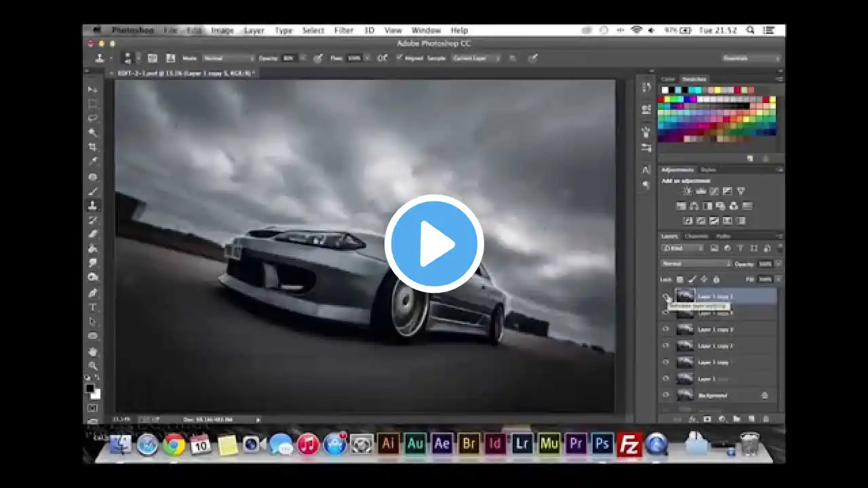Pick the Horizontal Type tool
The height and width of the screenshot is (488, 868).
(93, 307)
